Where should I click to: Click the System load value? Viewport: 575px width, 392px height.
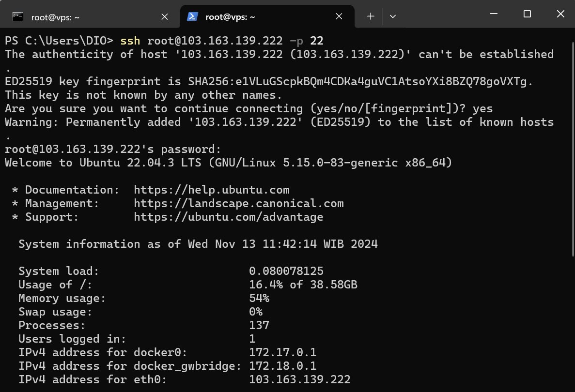286,271
